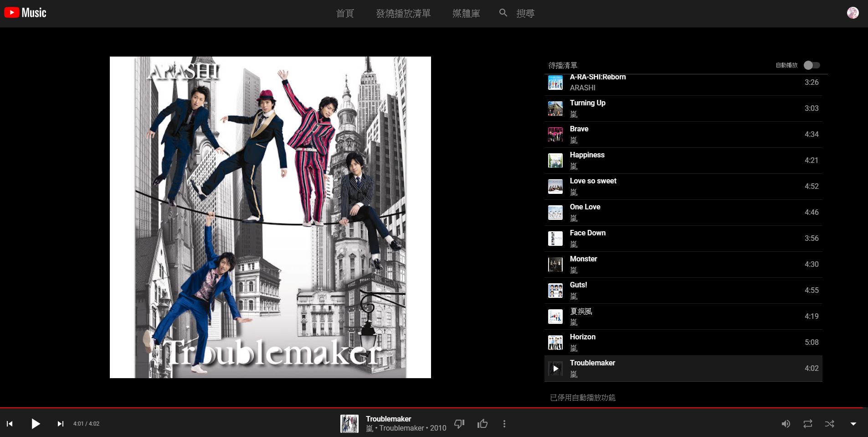Open the 發燒播放清單 tab

pyautogui.click(x=403, y=14)
